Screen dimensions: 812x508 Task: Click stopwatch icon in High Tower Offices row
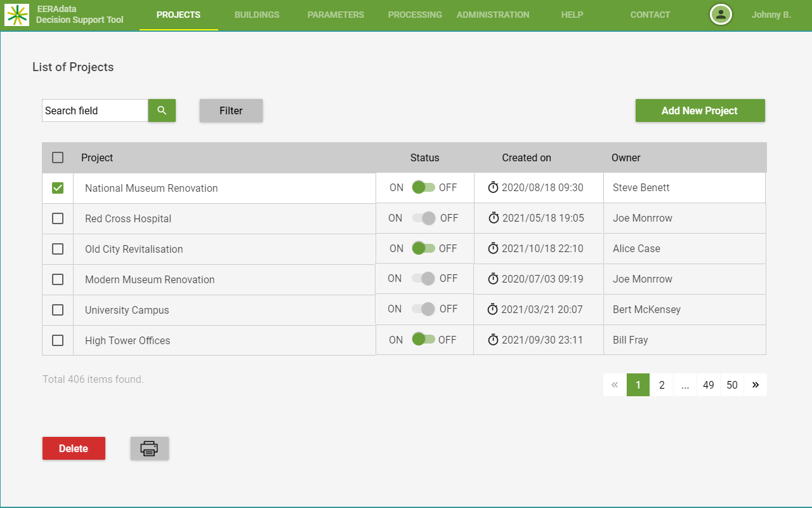tap(493, 340)
